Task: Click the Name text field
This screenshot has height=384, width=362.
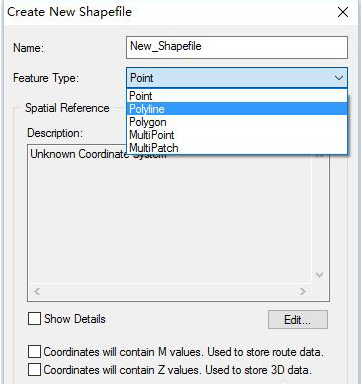Action: [237, 47]
